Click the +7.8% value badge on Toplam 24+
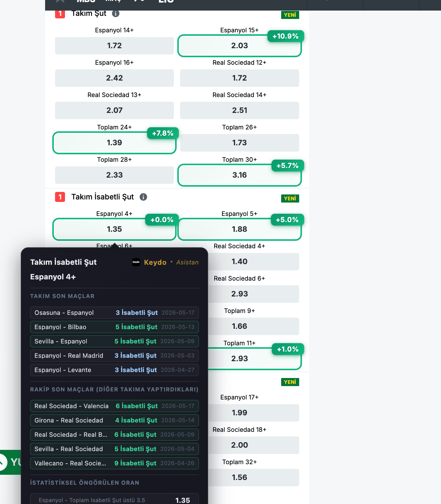Image resolution: width=441 pixels, height=504 pixels. click(163, 133)
